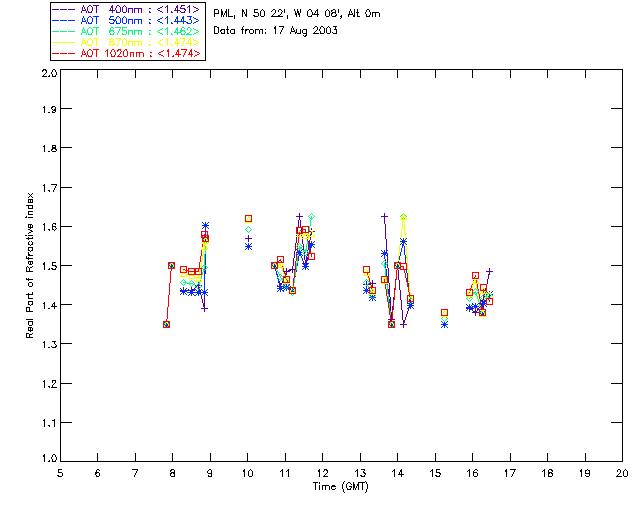Viewport: 640px width, 512px height.
Task: Click the 'Real Part of Refractive index' axis label
Action: pos(30,265)
